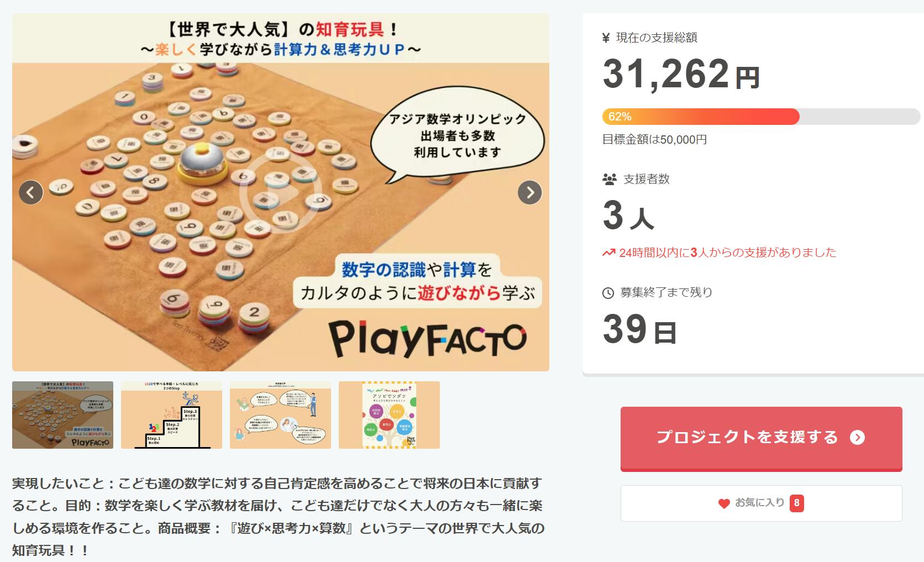Show the previous slide with left arrow
Screen dimensions: 924x562
[x=31, y=192]
